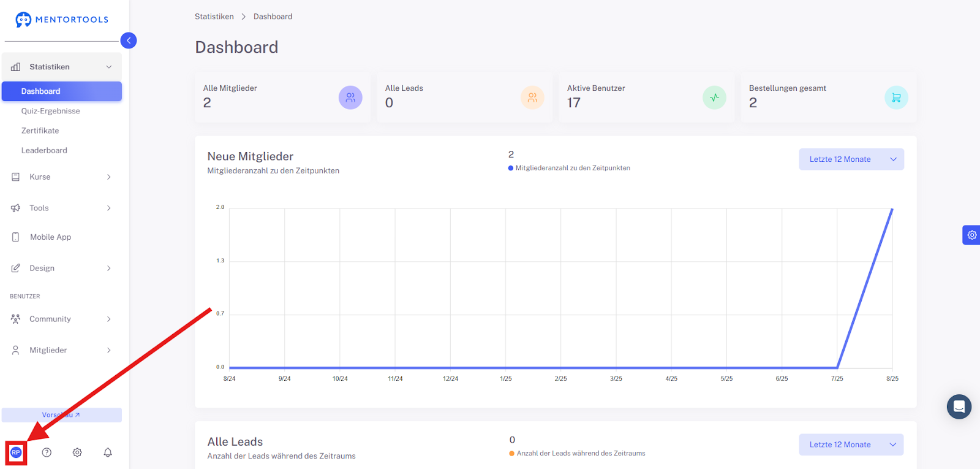Open the notifications bell icon
Screen dimensions: 980x469
[x=108, y=452]
